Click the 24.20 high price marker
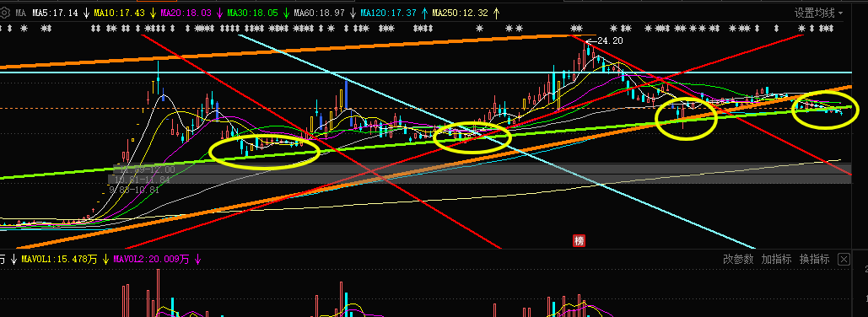The image size is (868, 317). (610, 40)
